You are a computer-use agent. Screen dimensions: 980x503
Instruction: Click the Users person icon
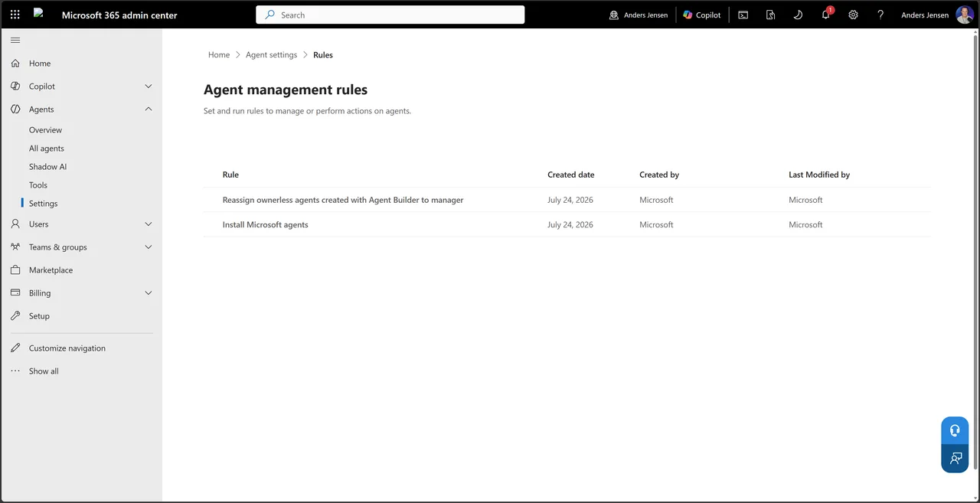point(15,224)
